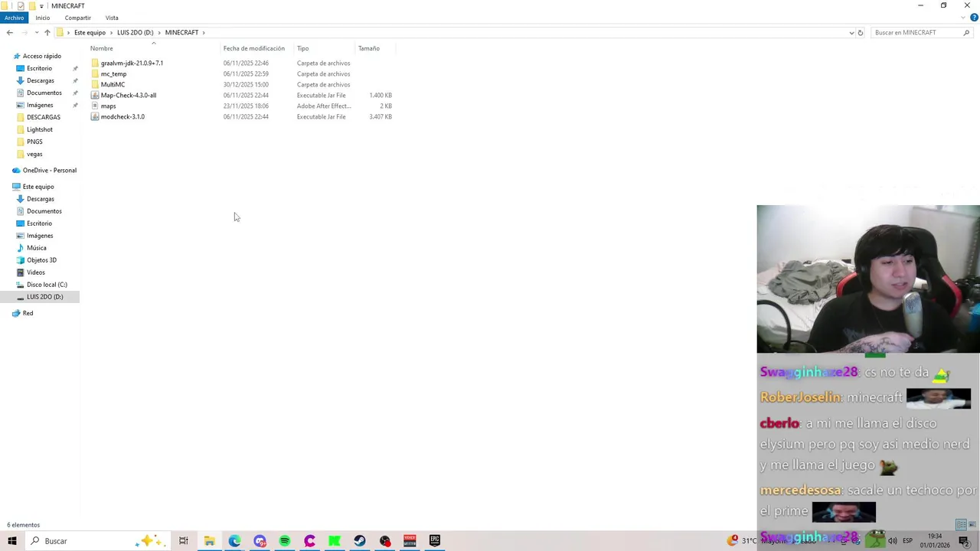
Task: Open Kick green icon in taskbar
Action: (335, 541)
